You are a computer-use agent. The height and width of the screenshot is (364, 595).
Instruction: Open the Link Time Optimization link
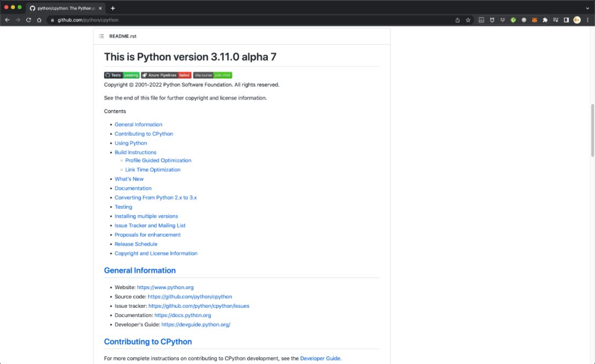pos(153,170)
